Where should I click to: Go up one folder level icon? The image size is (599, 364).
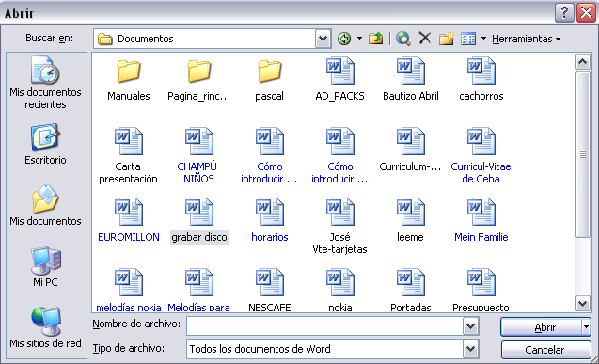376,39
